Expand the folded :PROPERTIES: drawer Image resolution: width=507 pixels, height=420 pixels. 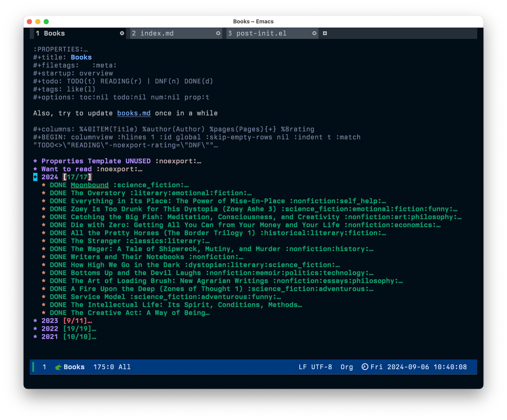(x=60, y=49)
